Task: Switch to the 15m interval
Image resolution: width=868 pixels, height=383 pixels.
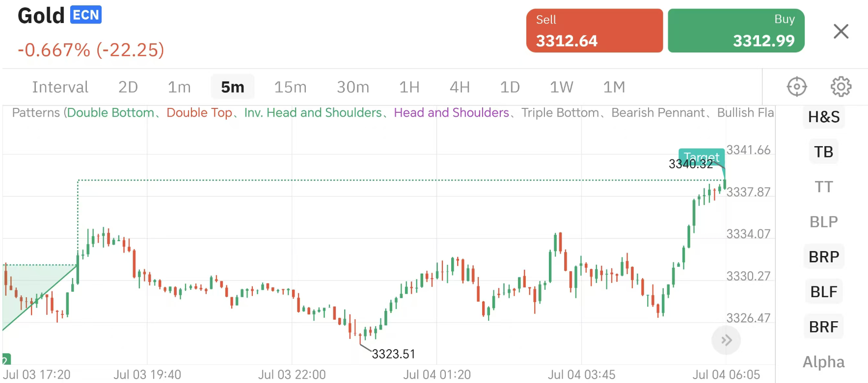Action: click(290, 87)
